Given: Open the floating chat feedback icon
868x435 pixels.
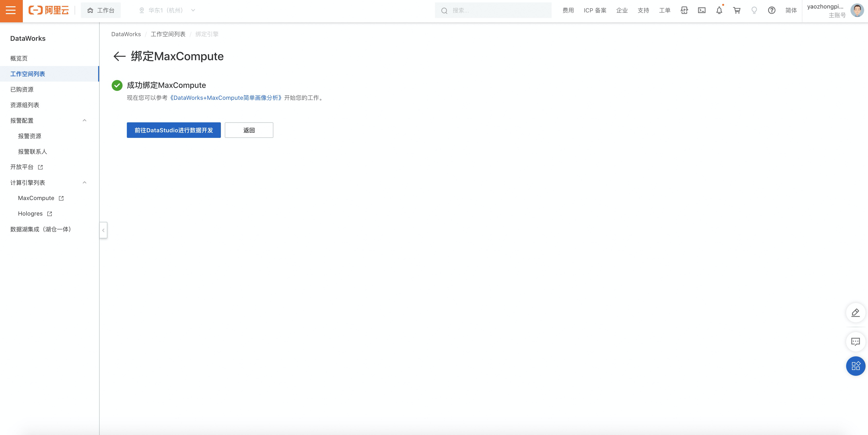Looking at the screenshot, I should pyautogui.click(x=856, y=342).
